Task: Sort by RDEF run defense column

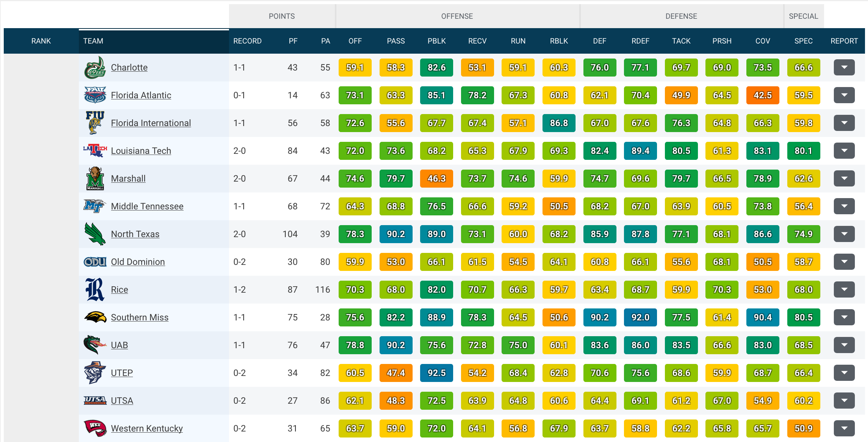Action: point(640,41)
